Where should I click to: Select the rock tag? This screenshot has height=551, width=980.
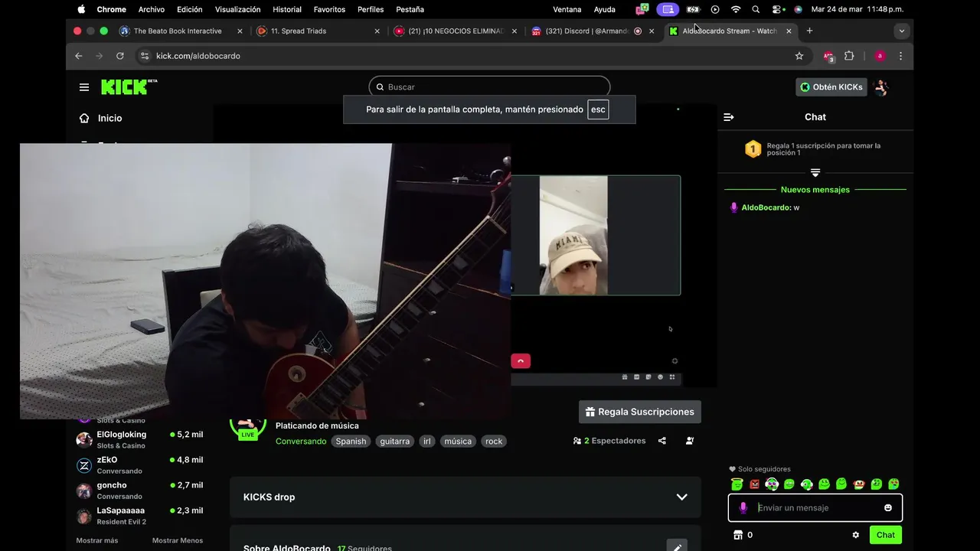[494, 442]
